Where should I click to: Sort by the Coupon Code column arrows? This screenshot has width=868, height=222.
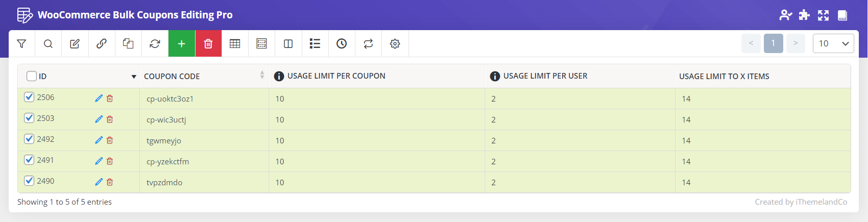pos(262,76)
